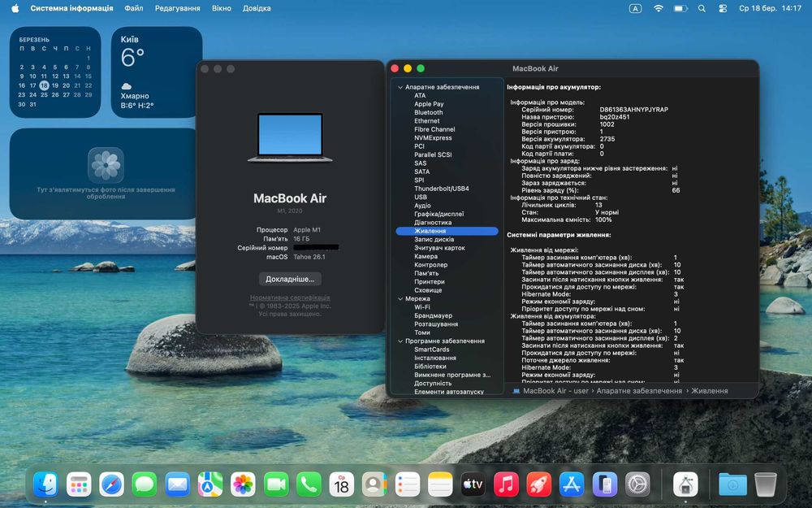The width and height of the screenshot is (812, 508).
Task: Click the Wi-Fi status icon in the menu bar
Action: point(659,8)
